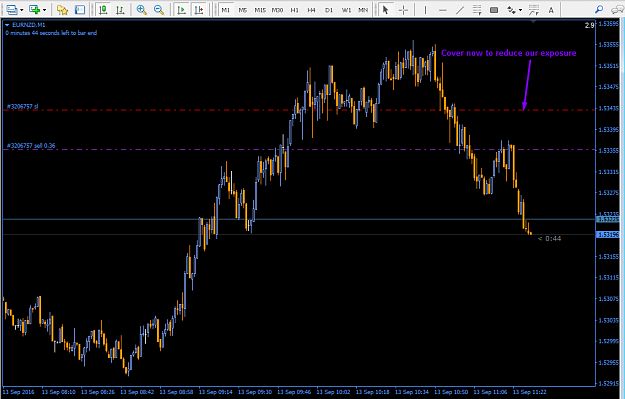Image resolution: width=625 pixels, height=399 pixels.
Task: Expand the dropdown beside the first chart windows icon
Action: 22,10
